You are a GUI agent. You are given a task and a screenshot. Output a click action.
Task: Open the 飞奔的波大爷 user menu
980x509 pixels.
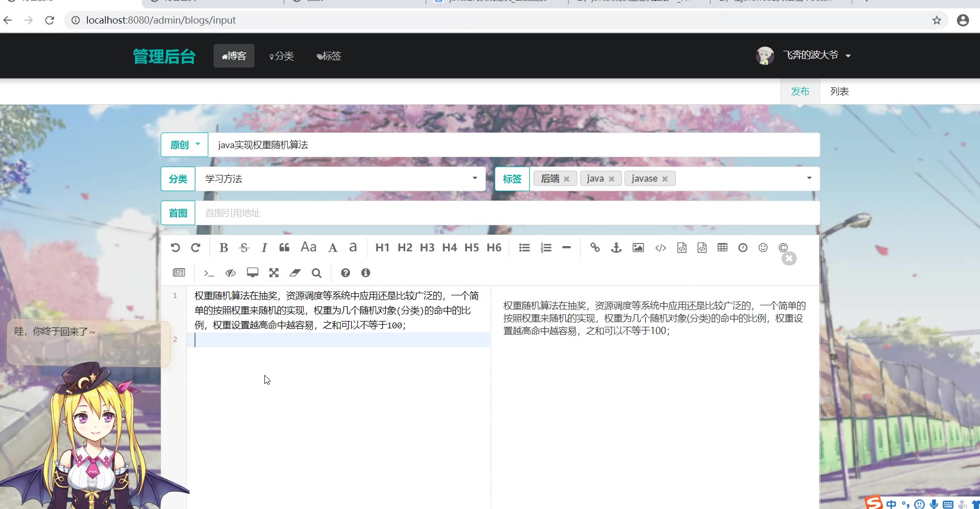(x=817, y=55)
